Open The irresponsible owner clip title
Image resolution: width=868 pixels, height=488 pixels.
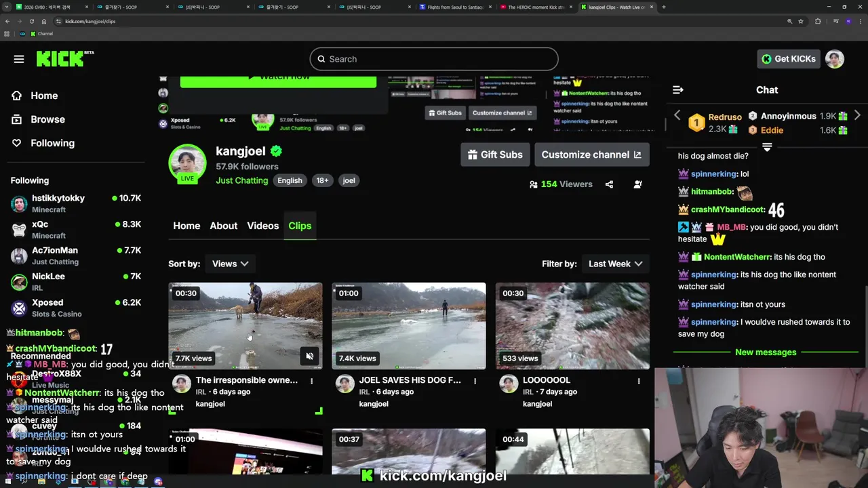[247, 380]
